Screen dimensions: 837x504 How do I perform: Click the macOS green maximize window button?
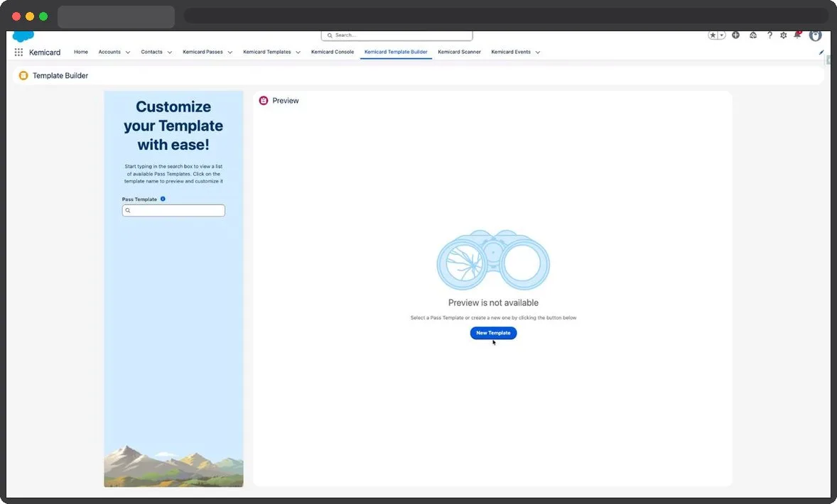[43, 16]
